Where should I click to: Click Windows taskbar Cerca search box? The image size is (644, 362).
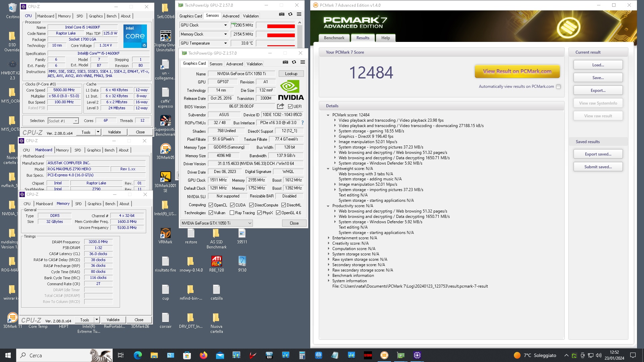point(64,355)
